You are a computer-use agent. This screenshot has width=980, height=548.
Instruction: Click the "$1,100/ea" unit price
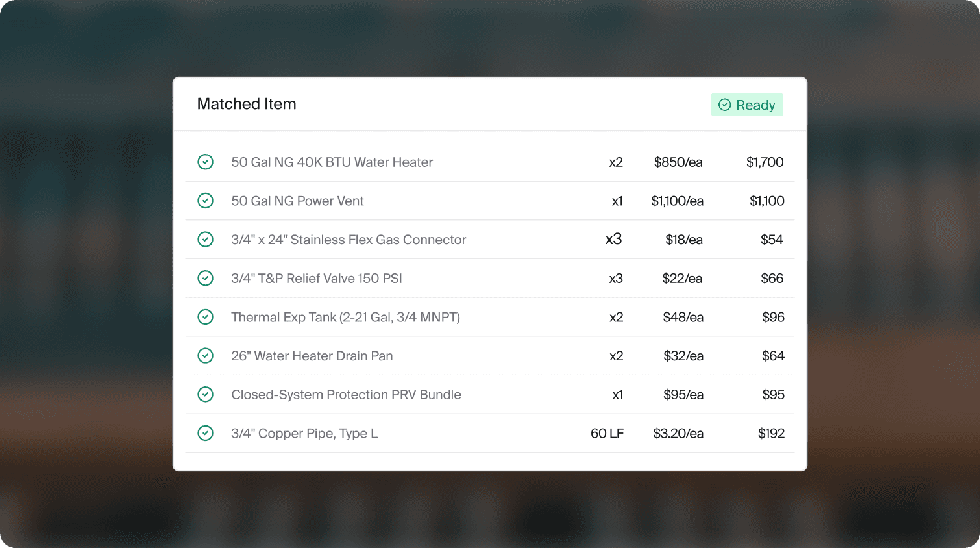(678, 201)
